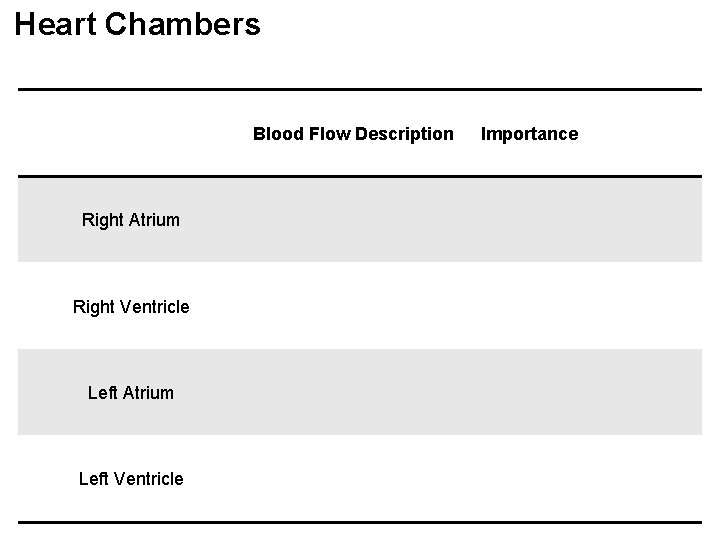Click the line beneath the column header row

360,177
